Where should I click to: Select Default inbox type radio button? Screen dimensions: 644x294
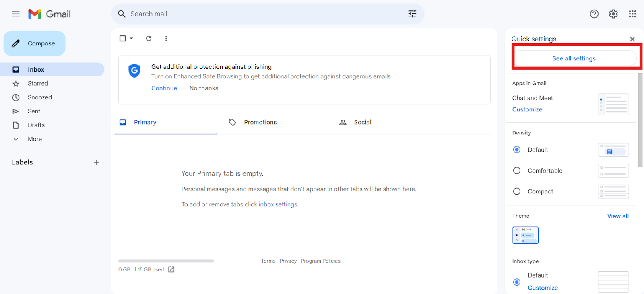(517, 282)
